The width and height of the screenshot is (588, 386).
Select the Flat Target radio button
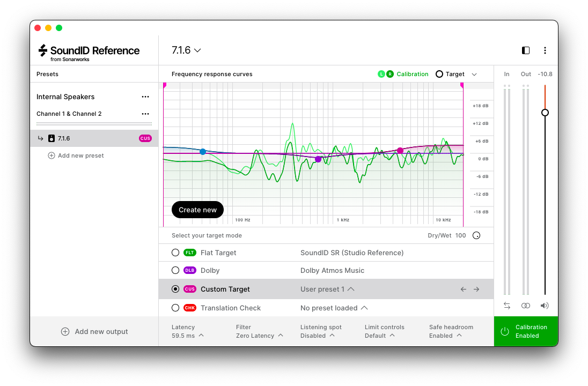[175, 253]
